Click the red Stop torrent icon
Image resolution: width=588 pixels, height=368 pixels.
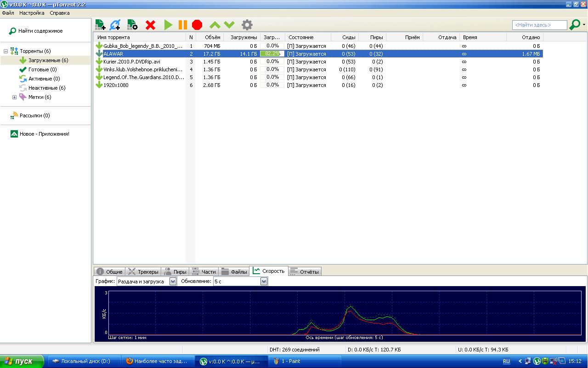point(197,25)
